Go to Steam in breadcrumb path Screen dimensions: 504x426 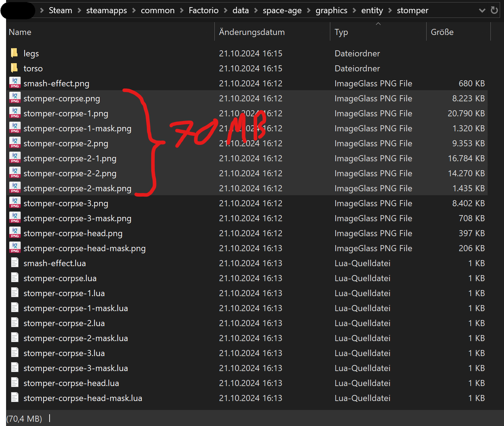(x=60, y=10)
